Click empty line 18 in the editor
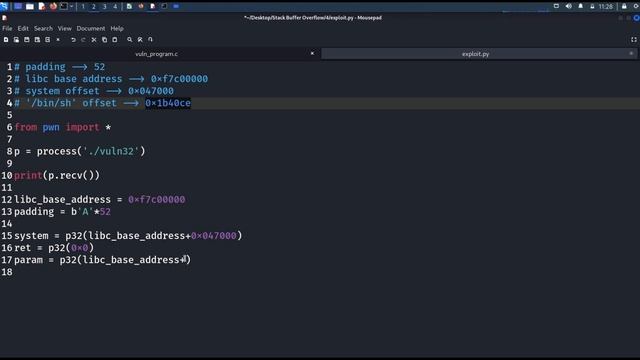 coord(327,272)
